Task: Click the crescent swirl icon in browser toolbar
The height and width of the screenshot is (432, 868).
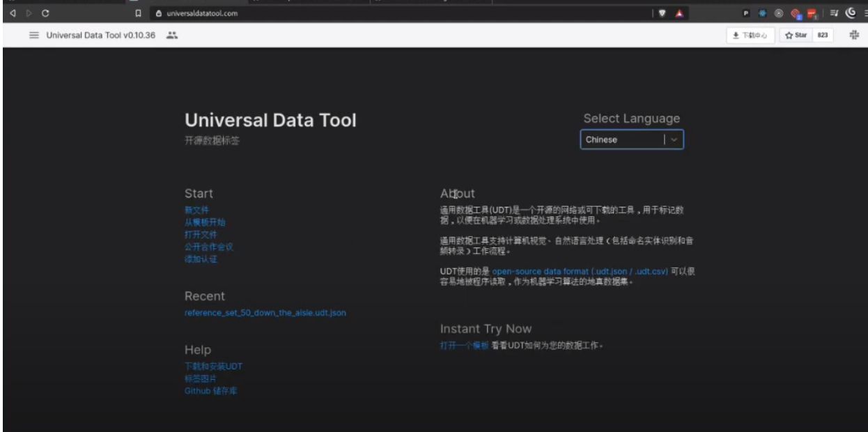Action: click(851, 13)
